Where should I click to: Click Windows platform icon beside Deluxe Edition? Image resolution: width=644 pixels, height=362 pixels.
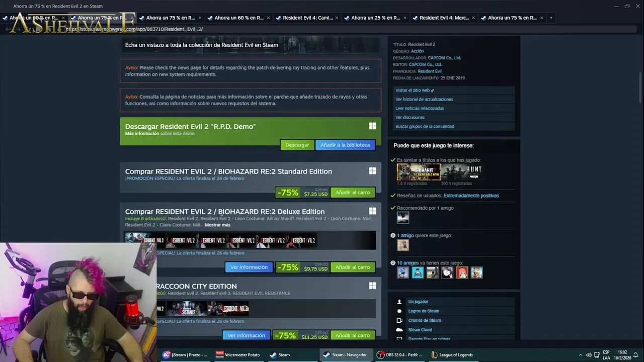(x=372, y=211)
